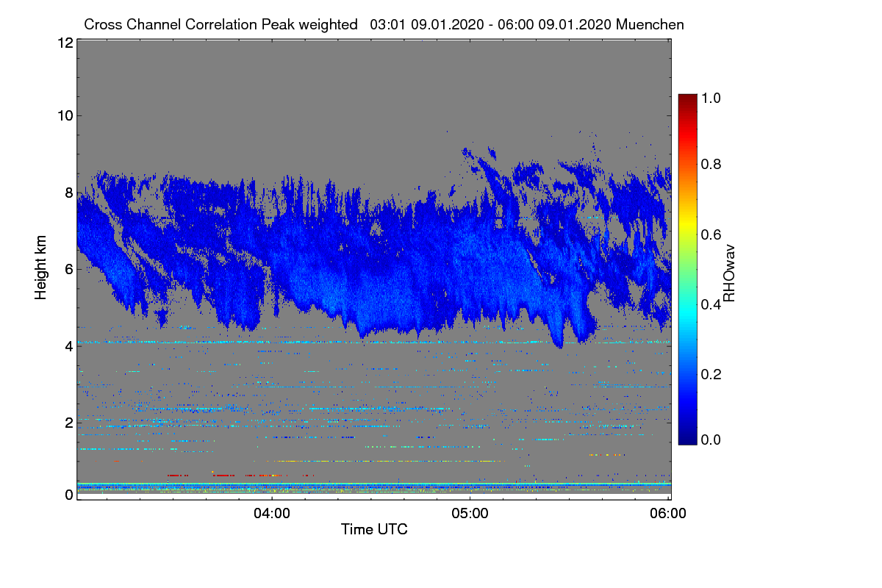This screenshot has height=588, width=882.
Task: Click the 'Height km' y-axis label
Action: point(41,268)
